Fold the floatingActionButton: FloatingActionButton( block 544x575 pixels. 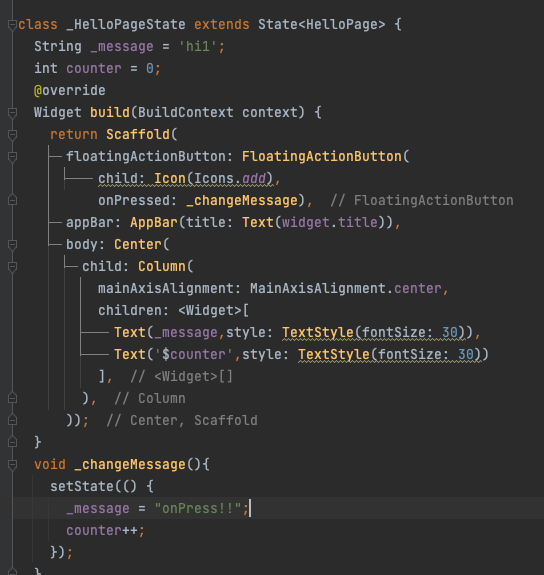click(x=12, y=157)
